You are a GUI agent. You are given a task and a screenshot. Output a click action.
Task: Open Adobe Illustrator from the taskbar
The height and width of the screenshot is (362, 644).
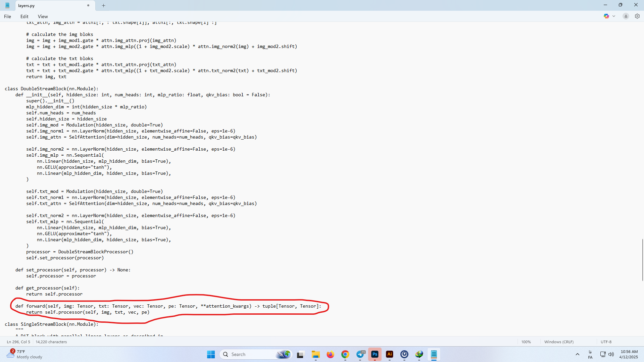(389, 354)
